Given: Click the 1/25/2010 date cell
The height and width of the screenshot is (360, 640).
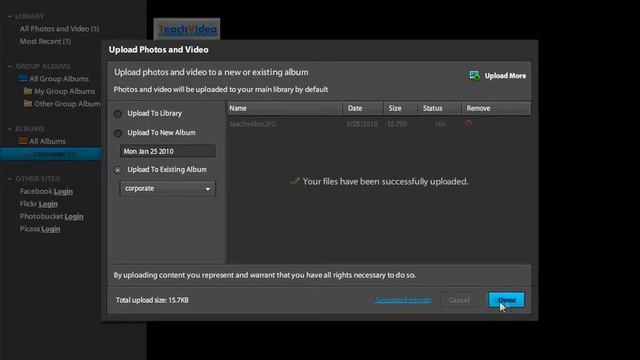Looking at the screenshot, I should pos(362,124).
